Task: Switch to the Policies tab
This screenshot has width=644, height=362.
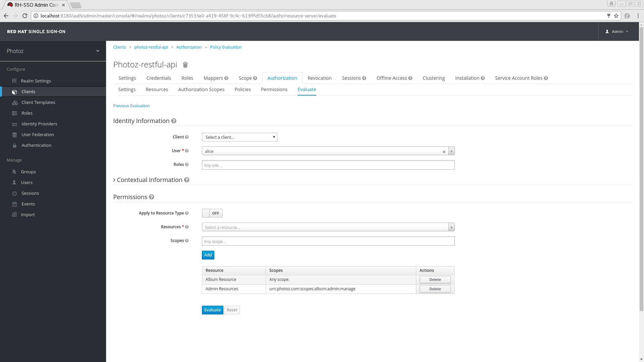Action: point(243,89)
